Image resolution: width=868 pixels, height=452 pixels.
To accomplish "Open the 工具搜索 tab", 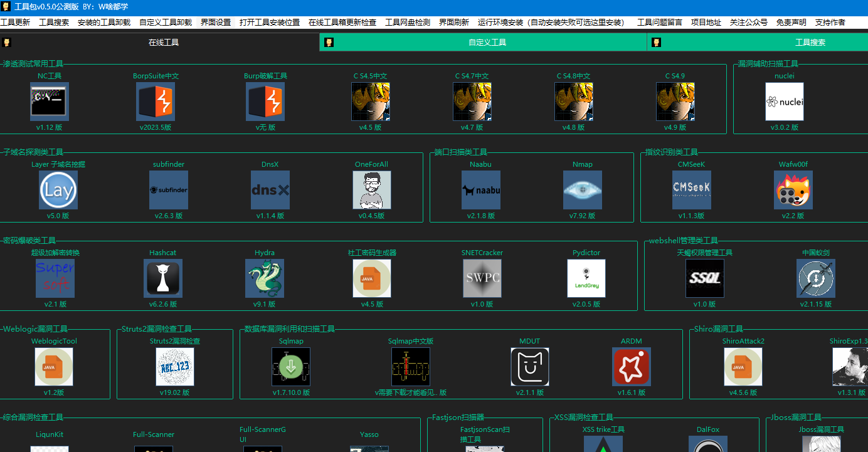I will click(x=758, y=42).
